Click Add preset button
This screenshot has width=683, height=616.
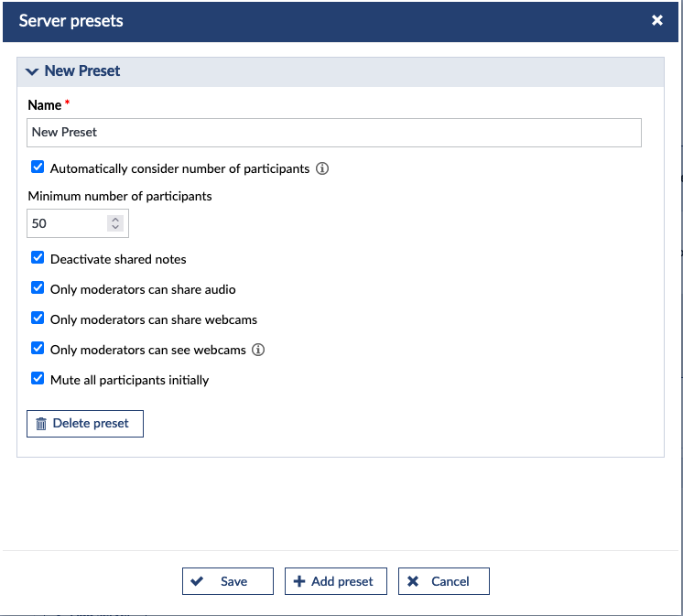pos(335,581)
